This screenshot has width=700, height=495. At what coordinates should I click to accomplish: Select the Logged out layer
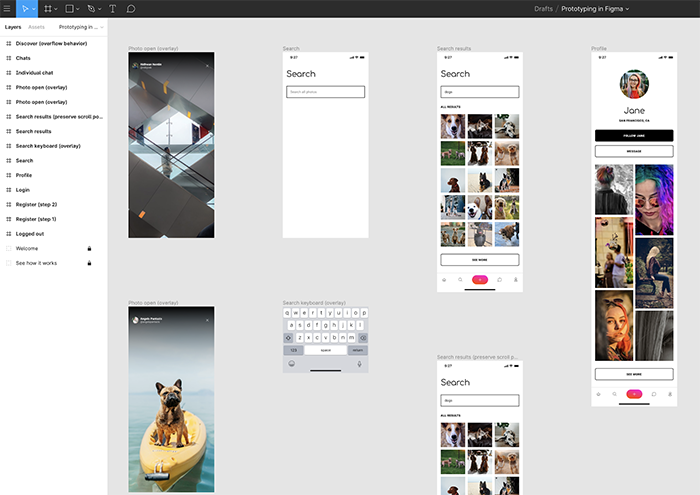pyautogui.click(x=30, y=234)
